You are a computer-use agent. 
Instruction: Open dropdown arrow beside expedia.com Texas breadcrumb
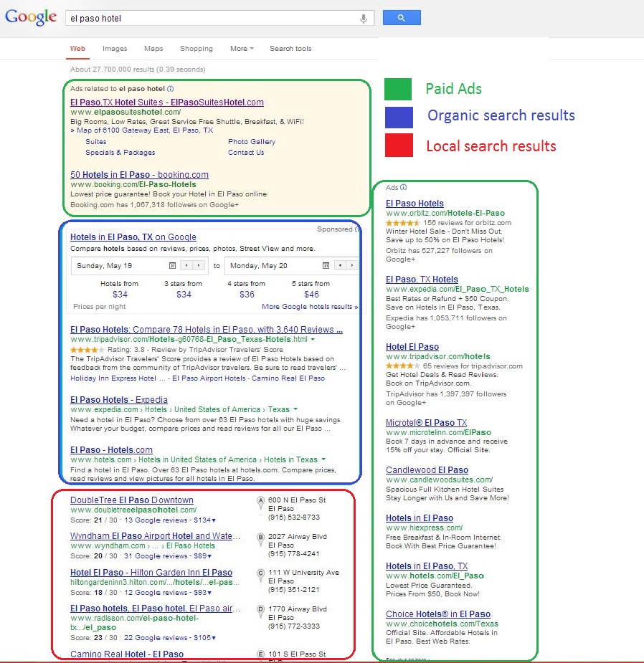click(x=295, y=409)
